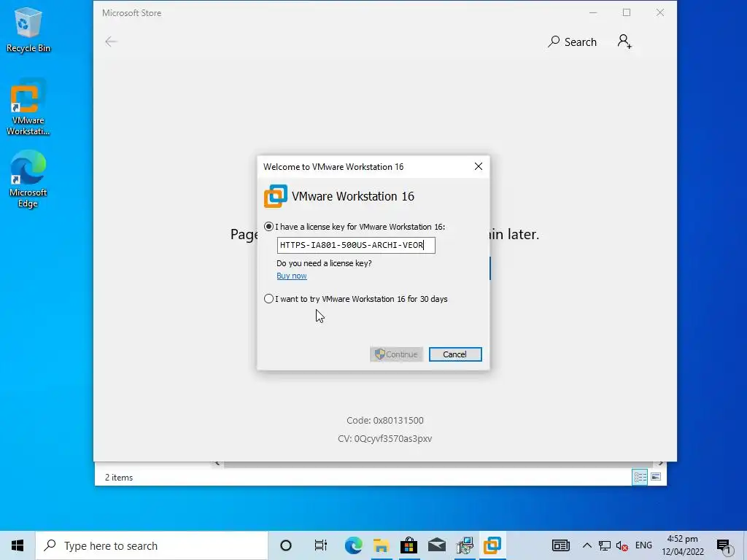Click the File Explorer horizontal scrollbar

click(438, 463)
